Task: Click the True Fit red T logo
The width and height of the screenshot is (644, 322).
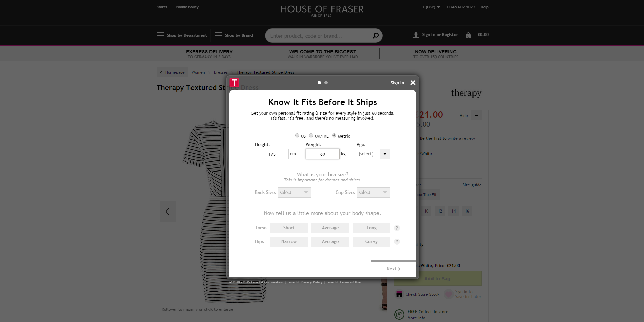Action: click(x=234, y=83)
